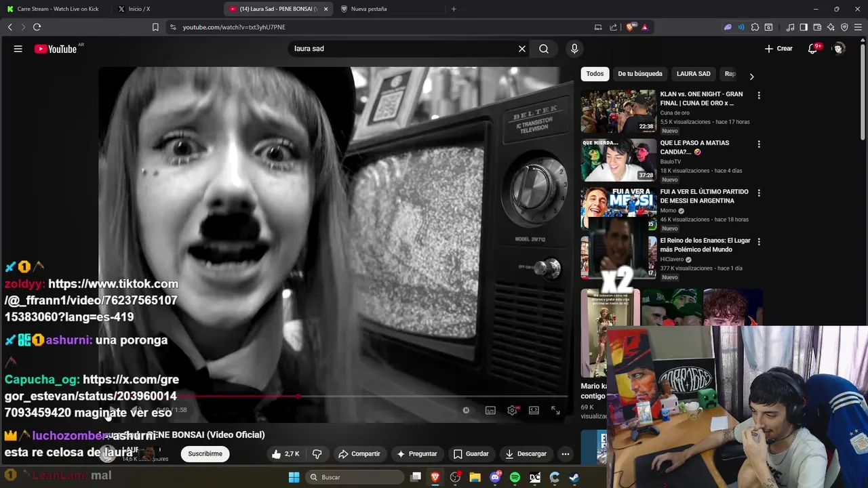Open options for KLAN vs. ONE NIGHT video
This screenshot has width=868, height=488.
coord(759,96)
